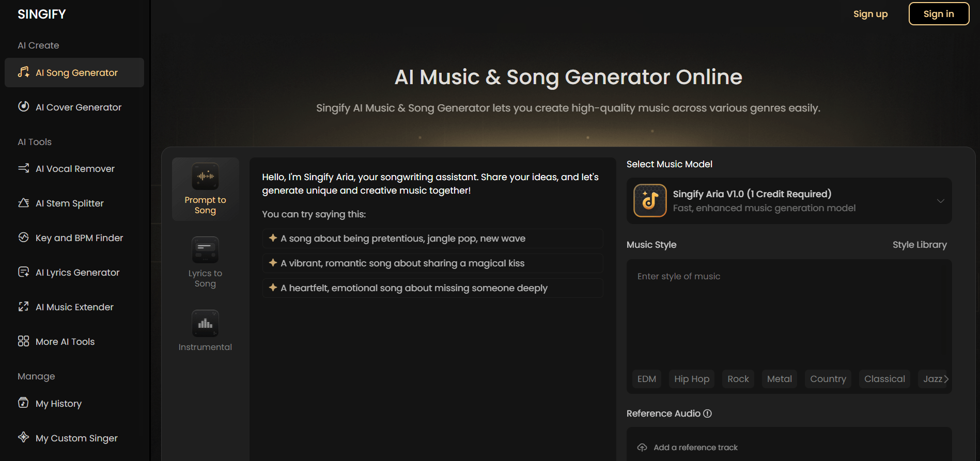The width and height of the screenshot is (980, 461).
Task: Open More AI Tools
Action: point(74,342)
